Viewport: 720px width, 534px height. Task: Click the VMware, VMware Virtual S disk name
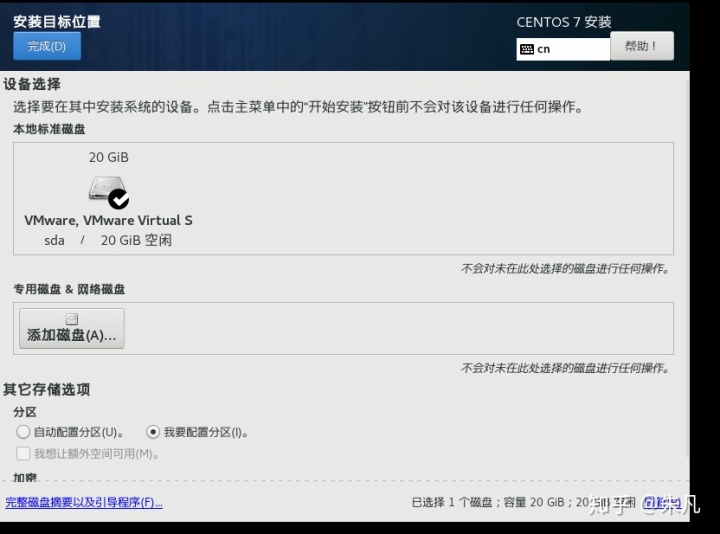coord(108,220)
